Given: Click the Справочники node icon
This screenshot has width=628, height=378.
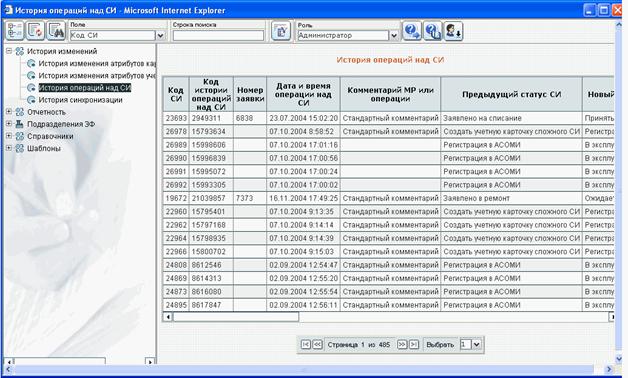Looking at the screenshot, I should (x=19, y=136).
